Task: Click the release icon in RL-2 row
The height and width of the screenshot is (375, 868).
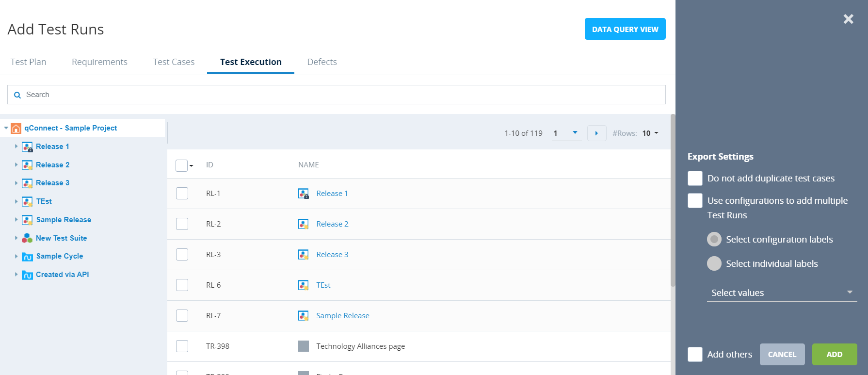Action: tap(304, 224)
